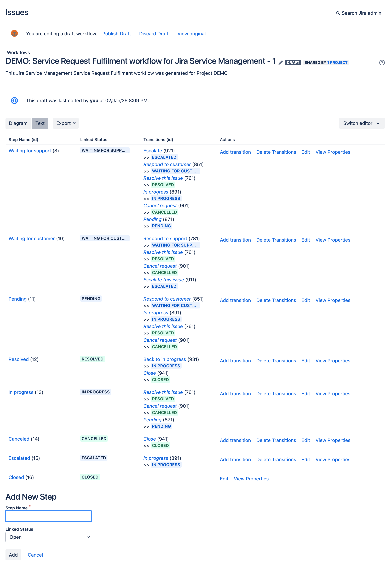Open the Escalated (15) step

[x=19, y=458]
